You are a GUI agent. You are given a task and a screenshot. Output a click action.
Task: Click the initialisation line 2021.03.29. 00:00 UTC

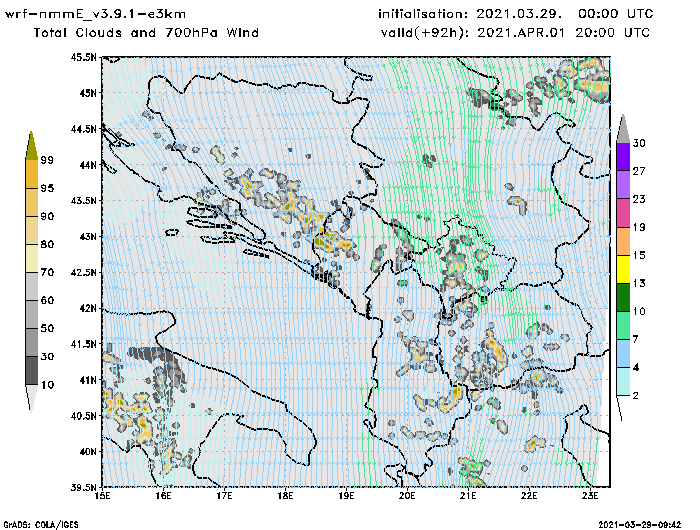point(516,14)
